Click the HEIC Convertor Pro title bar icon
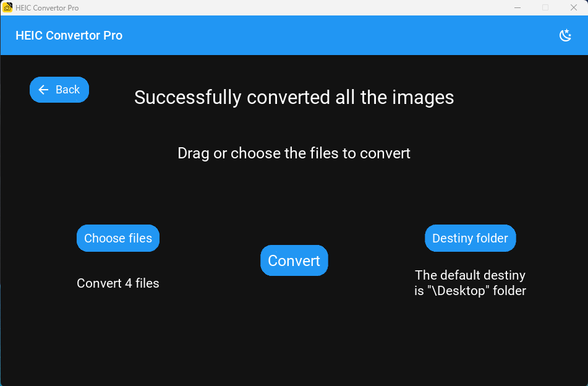Image resolution: width=588 pixels, height=386 pixels. point(7,7)
